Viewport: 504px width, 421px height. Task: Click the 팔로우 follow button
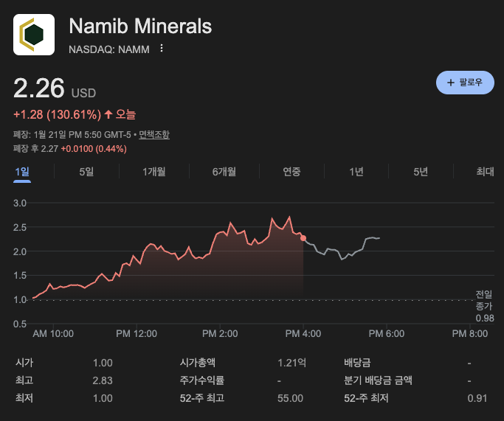tap(465, 83)
